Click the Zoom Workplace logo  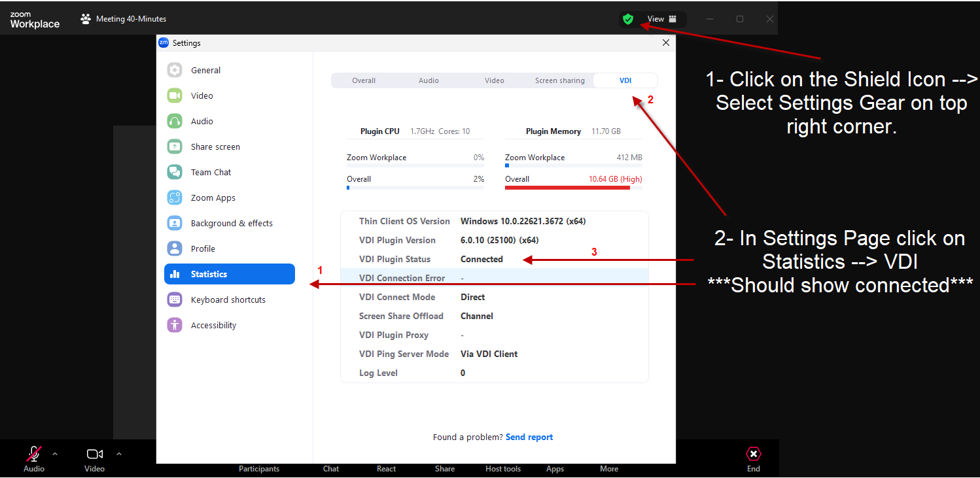[35, 20]
